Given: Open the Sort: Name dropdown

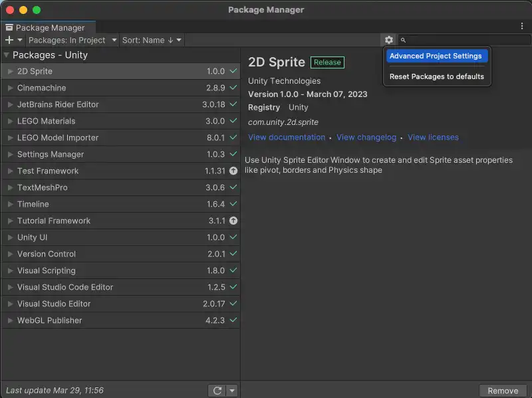Looking at the screenshot, I should coord(152,40).
